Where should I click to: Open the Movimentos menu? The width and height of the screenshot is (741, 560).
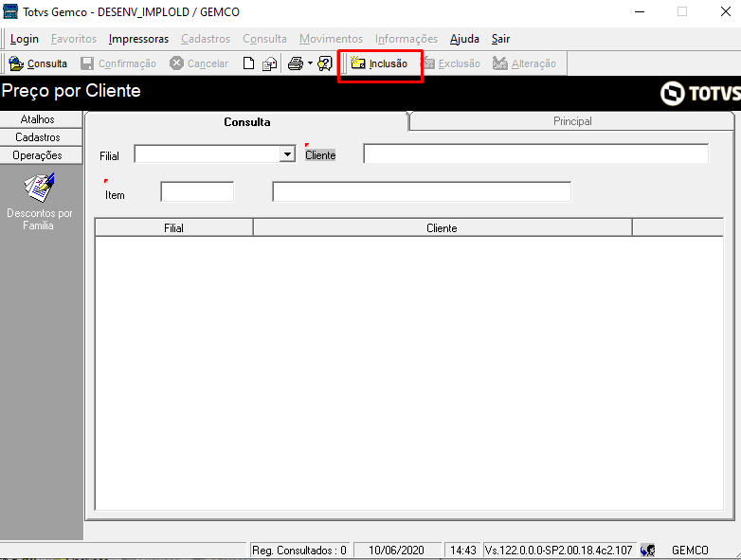331,39
